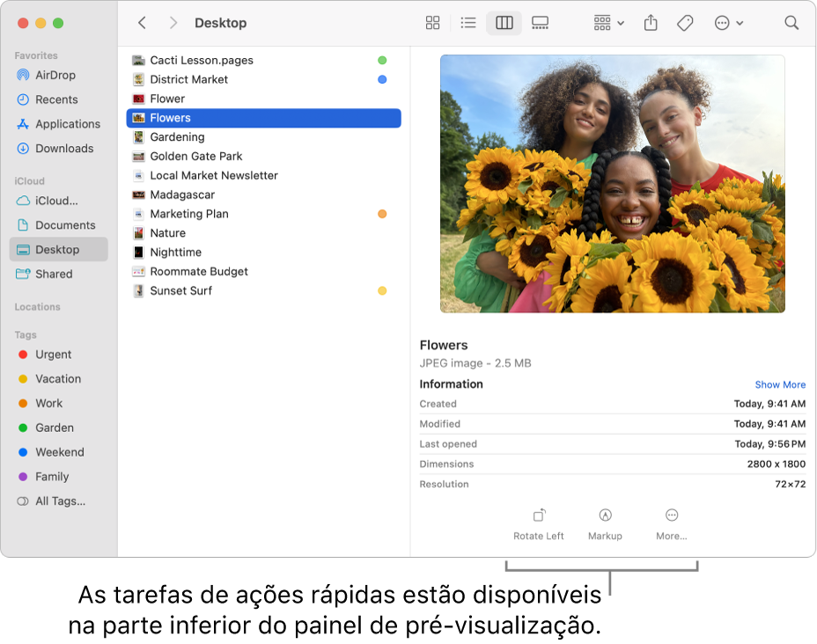
Task: Select the District Market file
Action: tap(263, 80)
